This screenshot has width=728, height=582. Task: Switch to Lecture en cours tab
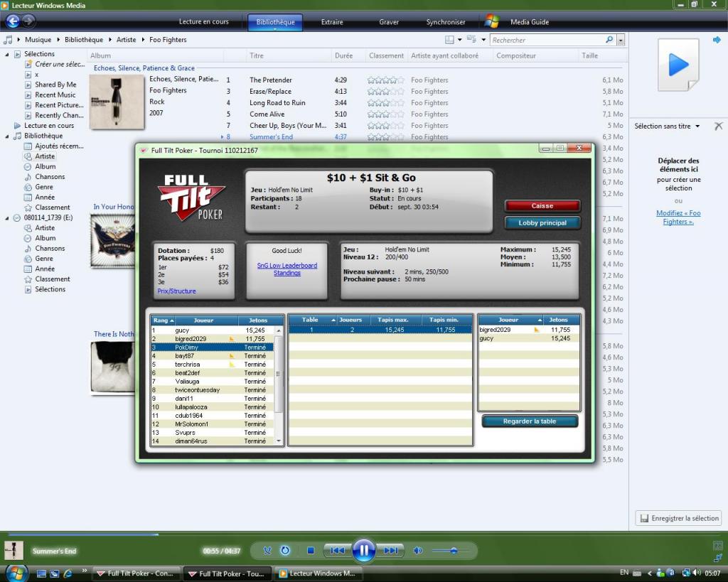[x=204, y=21]
